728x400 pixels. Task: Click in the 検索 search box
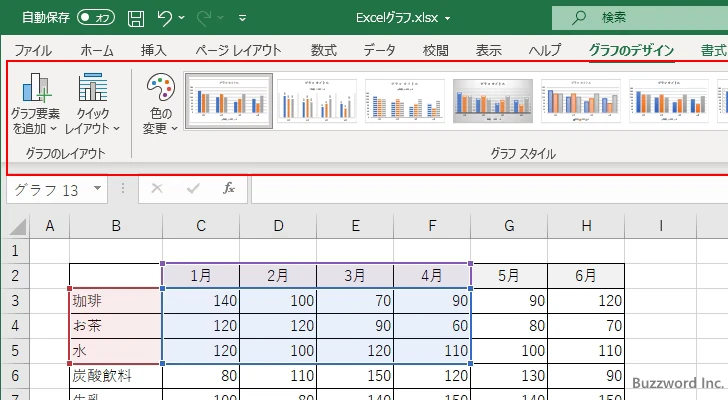click(640, 18)
